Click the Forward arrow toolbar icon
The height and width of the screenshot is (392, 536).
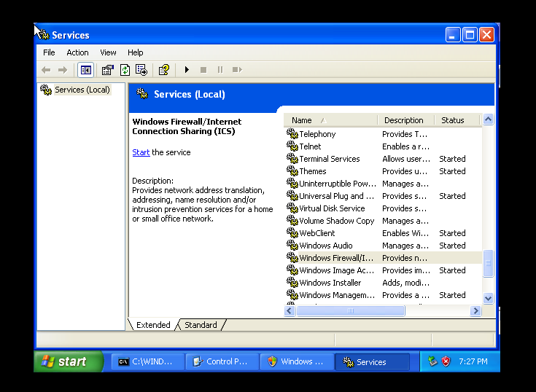(63, 70)
